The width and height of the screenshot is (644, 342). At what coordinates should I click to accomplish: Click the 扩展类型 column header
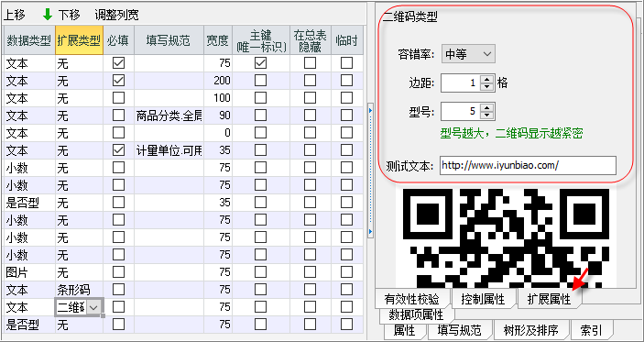[x=79, y=39]
